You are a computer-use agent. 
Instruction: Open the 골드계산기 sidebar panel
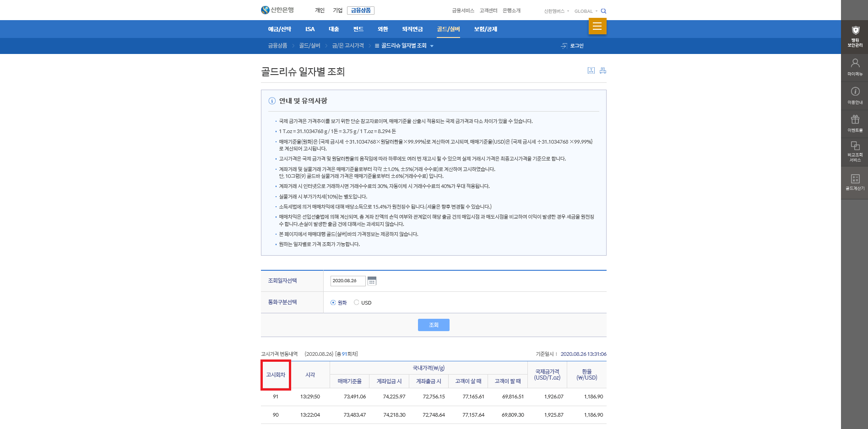[854, 183]
